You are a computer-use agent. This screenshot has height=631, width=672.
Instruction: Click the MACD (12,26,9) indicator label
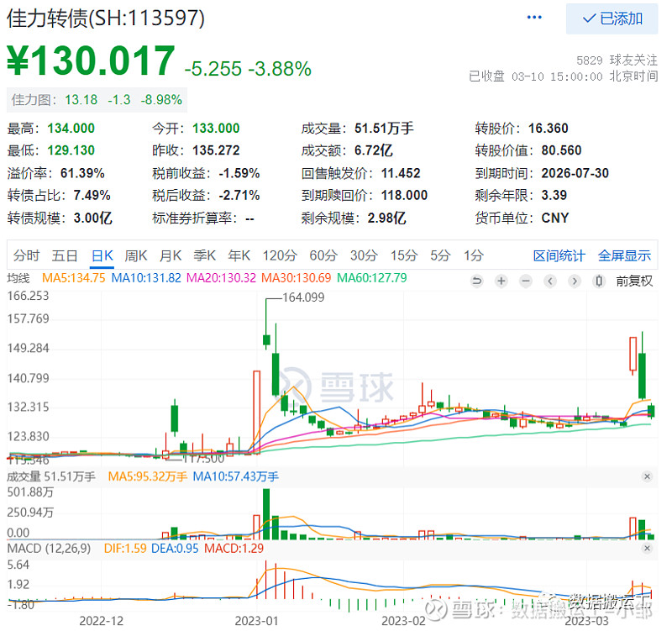point(49,549)
